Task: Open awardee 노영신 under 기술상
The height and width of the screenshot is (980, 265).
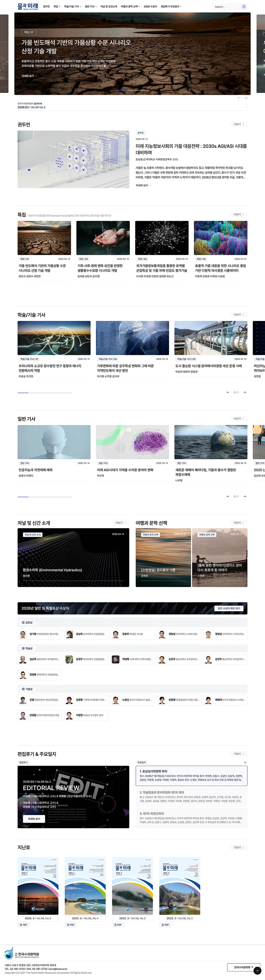Action: [x=132, y=700]
